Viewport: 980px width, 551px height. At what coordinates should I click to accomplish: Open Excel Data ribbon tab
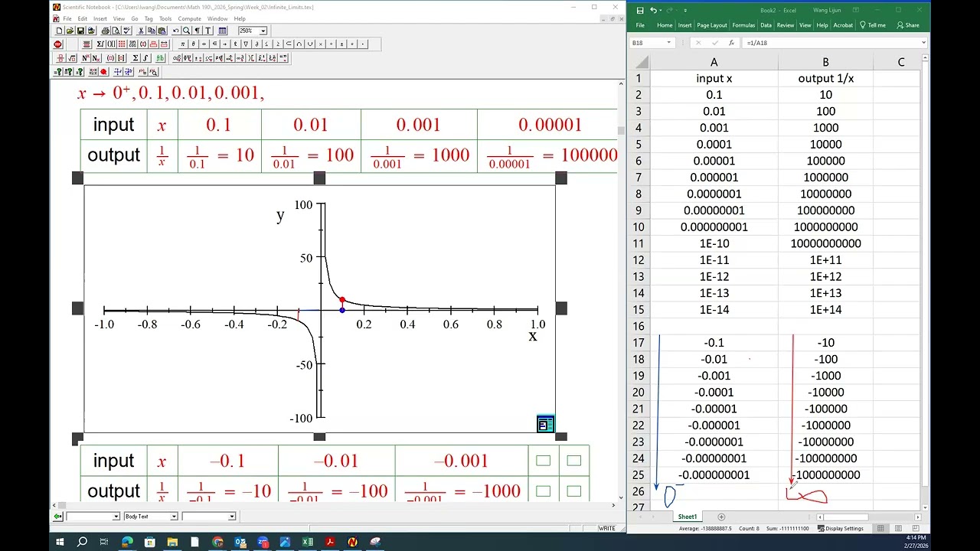(x=766, y=25)
